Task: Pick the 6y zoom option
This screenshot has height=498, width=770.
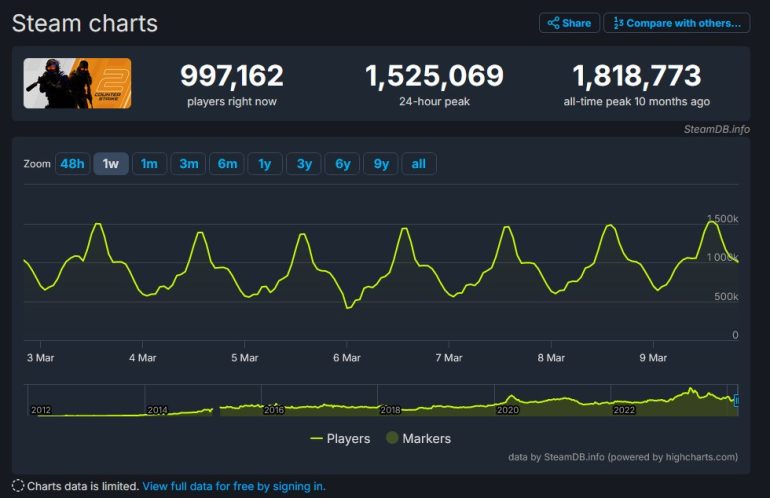Action: (x=343, y=164)
